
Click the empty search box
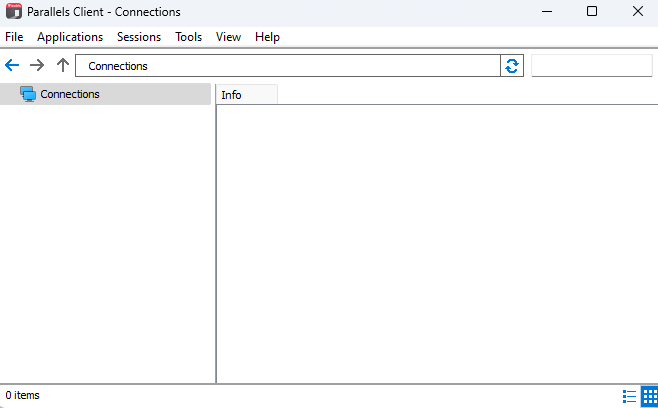click(592, 66)
